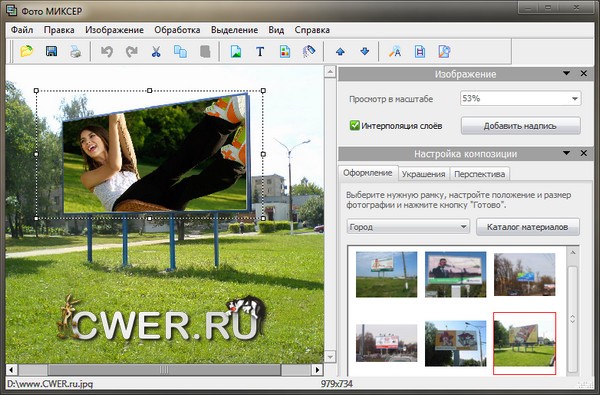The height and width of the screenshot is (395, 600).
Task: Toggle the Интерполяция слоёв checkbox
Action: tap(355, 125)
